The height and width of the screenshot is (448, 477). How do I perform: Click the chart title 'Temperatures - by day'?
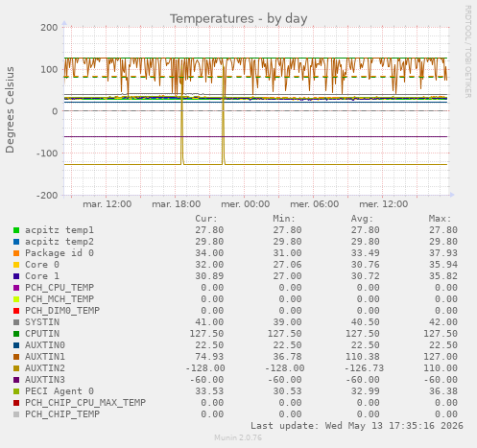238,19
